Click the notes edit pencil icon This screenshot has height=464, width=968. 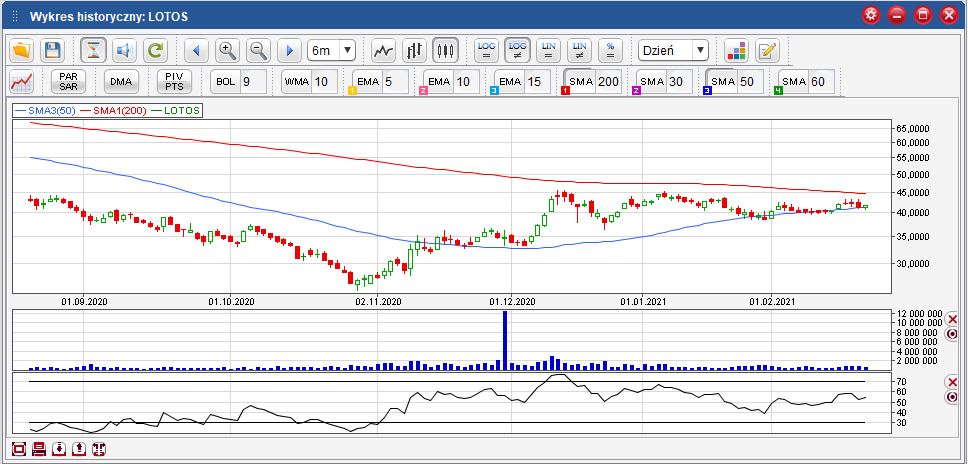click(x=767, y=50)
